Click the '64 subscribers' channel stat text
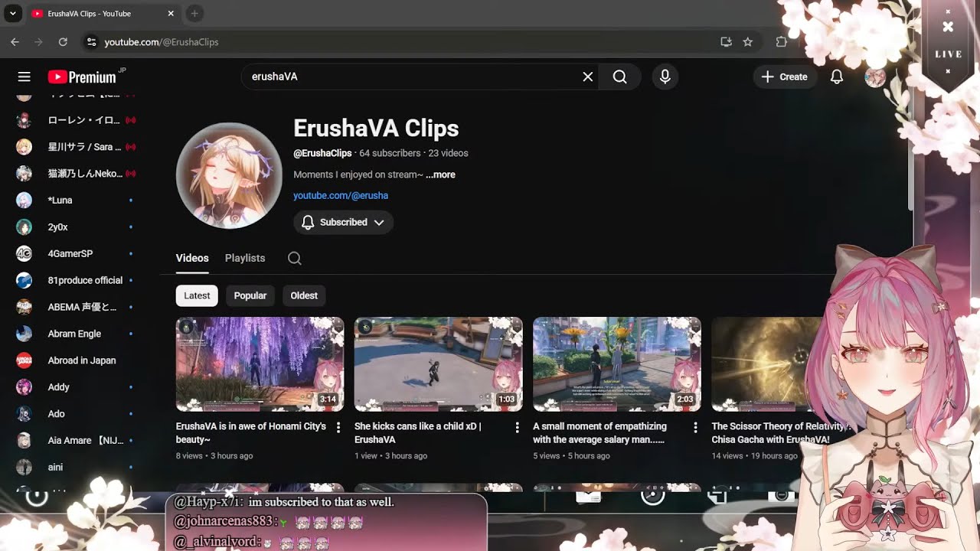The height and width of the screenshot is (551, 980). pos(390,153)
